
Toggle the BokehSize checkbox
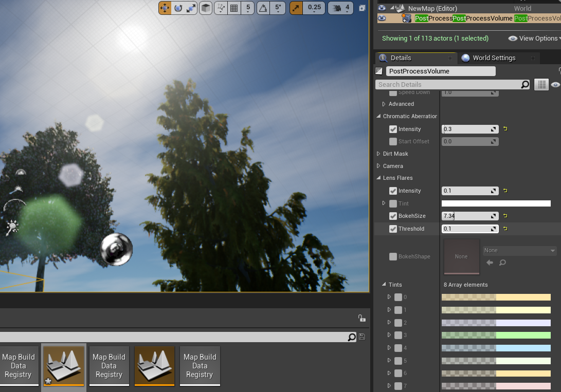click(393, 216)
